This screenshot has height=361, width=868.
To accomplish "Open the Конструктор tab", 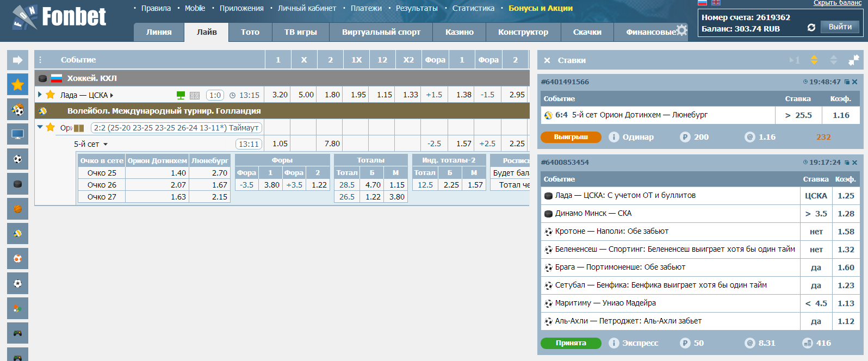I will pos(523,32).
